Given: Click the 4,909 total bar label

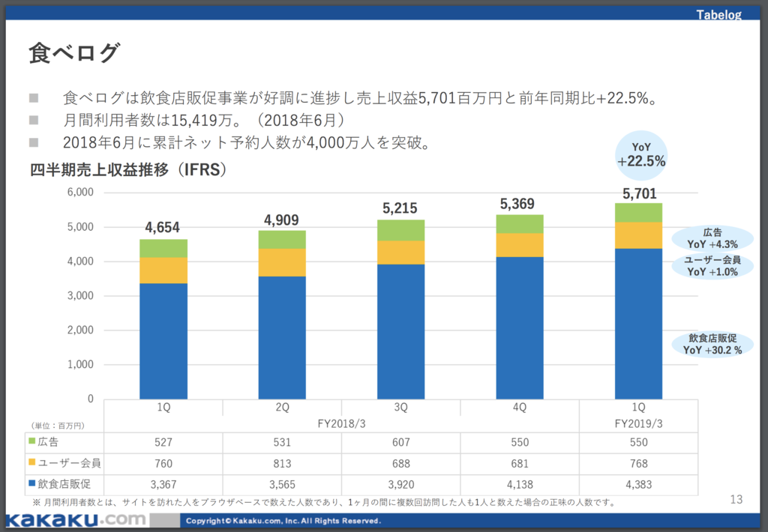Looking at the screenshot, I should (281, 220).
